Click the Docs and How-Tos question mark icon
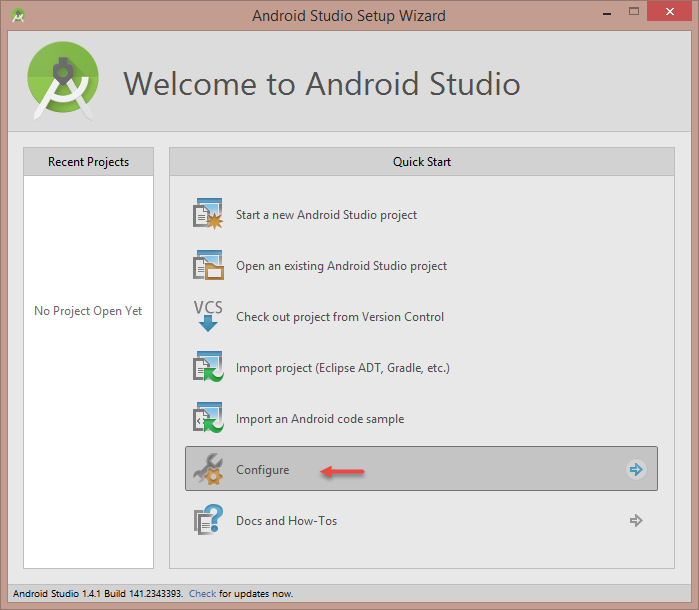This screenshot has height=610, width=699. click(x=207, y=521)
